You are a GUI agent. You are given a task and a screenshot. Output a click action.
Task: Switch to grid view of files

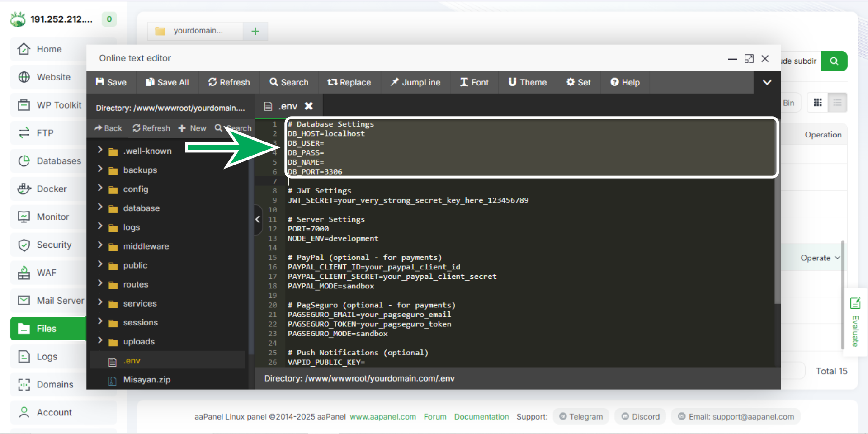pyautogui.click(x=817, y=103)
